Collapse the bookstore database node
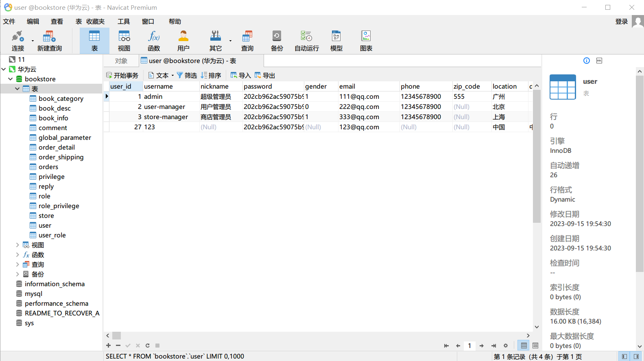644x361 pixels. pos(11,79)
